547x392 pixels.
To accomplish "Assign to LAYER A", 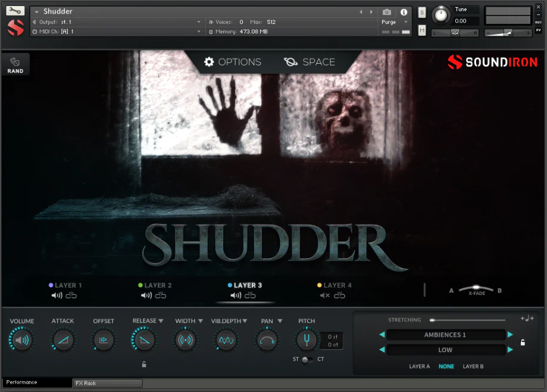I will (419, 366).
